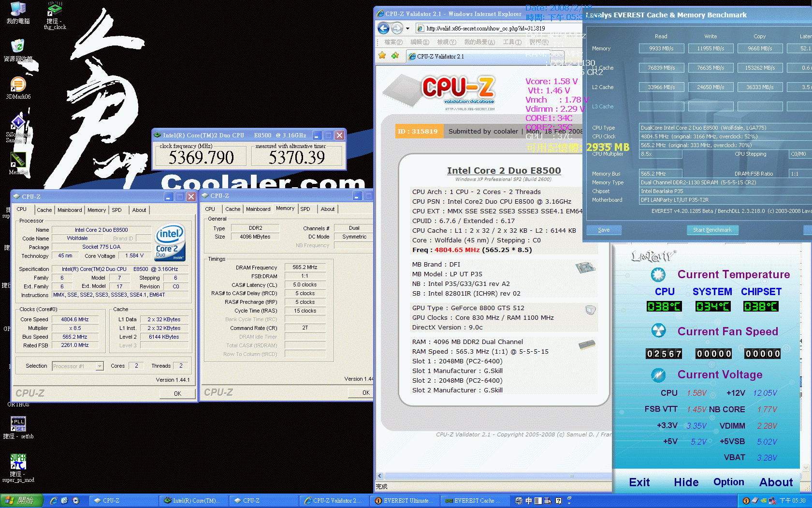This screenshot has height=508, width=812.
Task: Click the media player quick launch icon
Action: [x=76, y=501]
